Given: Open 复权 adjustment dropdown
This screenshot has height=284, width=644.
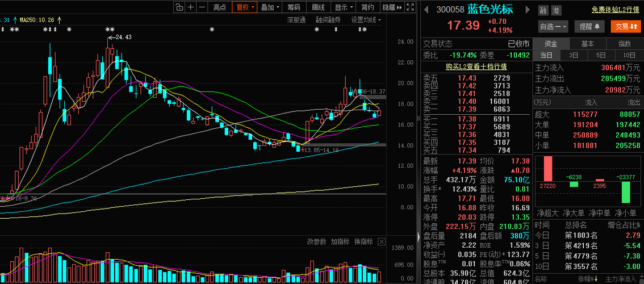Looking at the screenshot, I should click(244, 7).
